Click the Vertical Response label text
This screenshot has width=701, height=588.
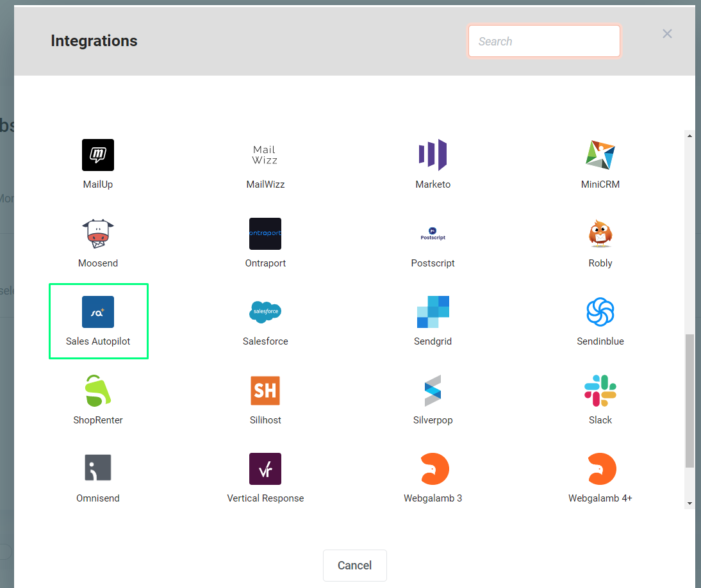click(265, 498)
